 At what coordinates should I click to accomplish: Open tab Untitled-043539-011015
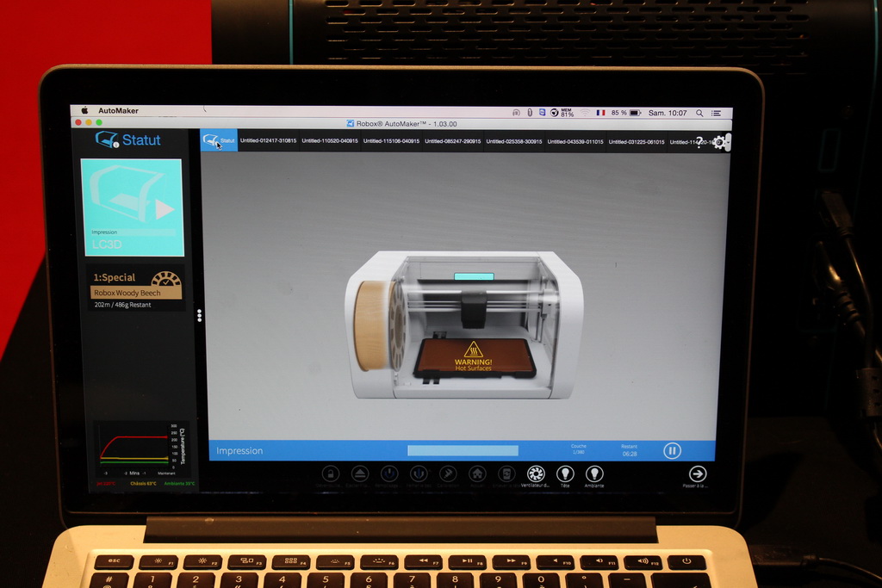tap(575, 142)
